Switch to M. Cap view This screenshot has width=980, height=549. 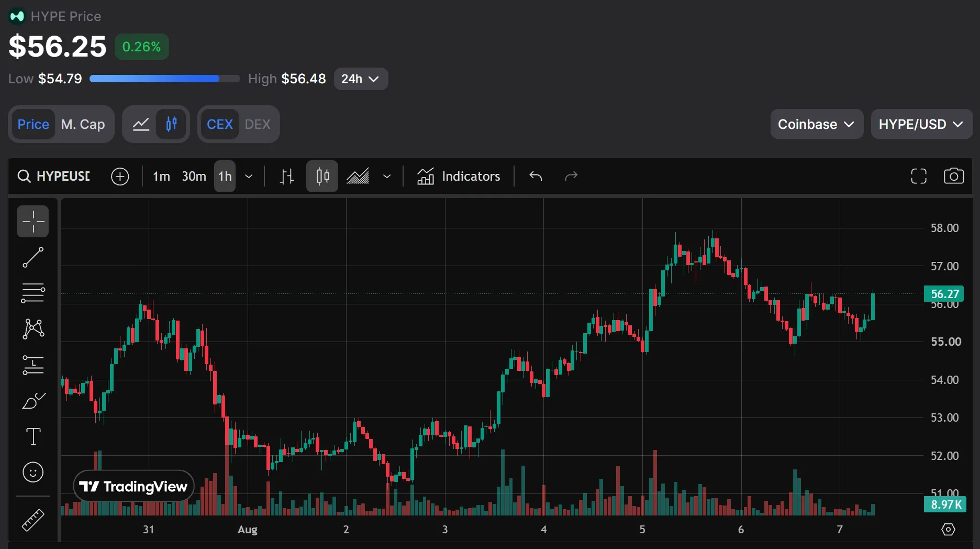[83, 124]
